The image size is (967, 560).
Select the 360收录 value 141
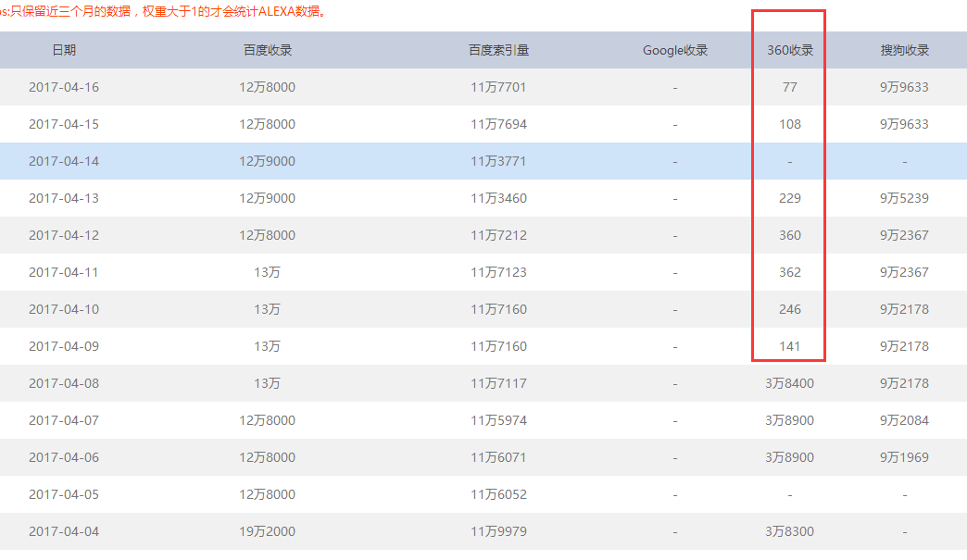790,346
